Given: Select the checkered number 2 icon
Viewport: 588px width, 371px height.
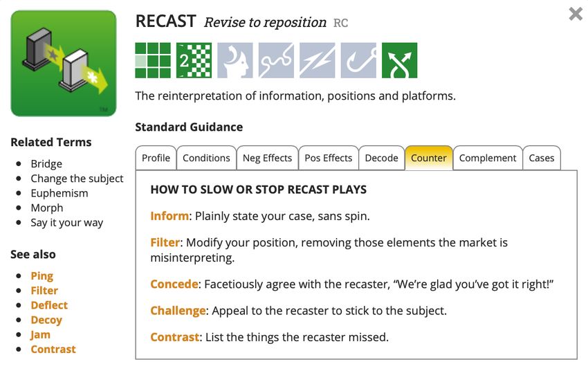Looking at the screenshot, I should coord(194,60).
